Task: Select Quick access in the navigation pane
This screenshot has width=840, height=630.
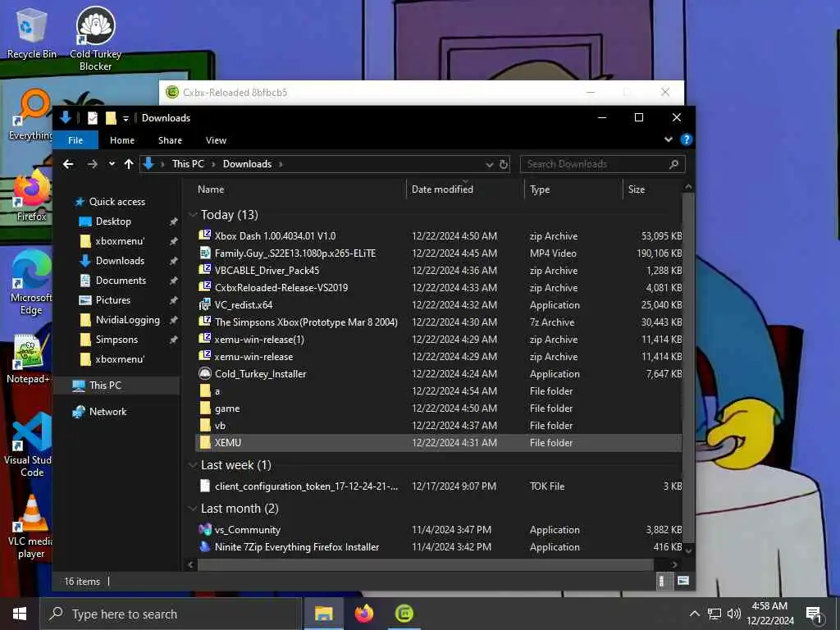Action: [x=116, y=202]
